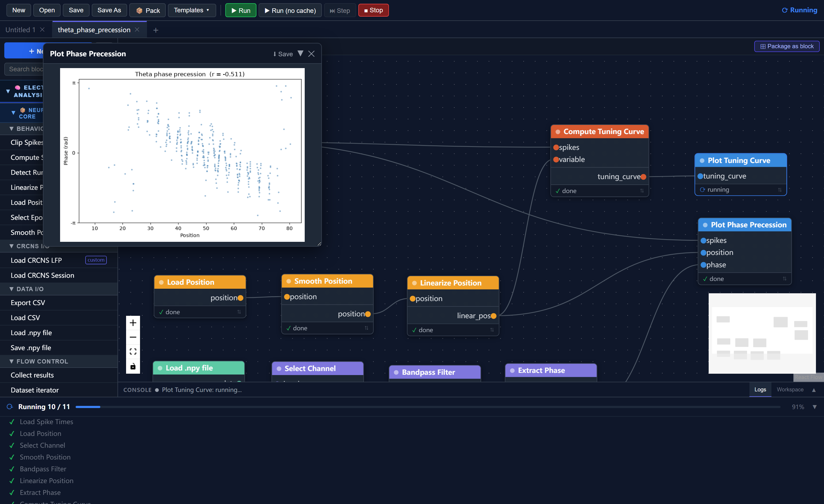
Task: Click the tuning_curve output port
Action: pos(643,176)
